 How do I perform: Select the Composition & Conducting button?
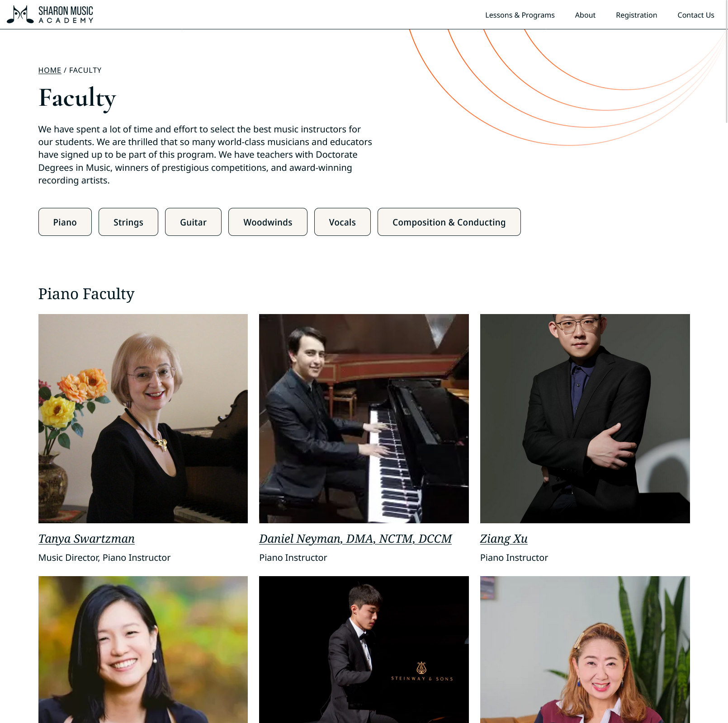pos(449,222)
